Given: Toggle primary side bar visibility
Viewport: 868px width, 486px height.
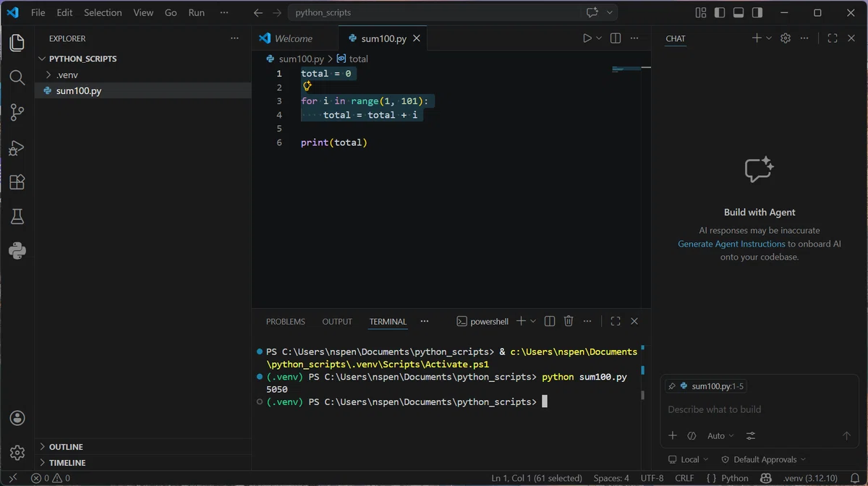Looking at the screenshot, I should tap(720, 12).
